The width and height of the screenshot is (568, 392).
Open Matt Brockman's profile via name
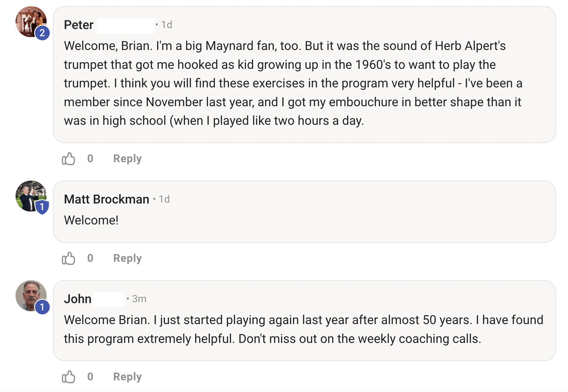tap(107, 199)
